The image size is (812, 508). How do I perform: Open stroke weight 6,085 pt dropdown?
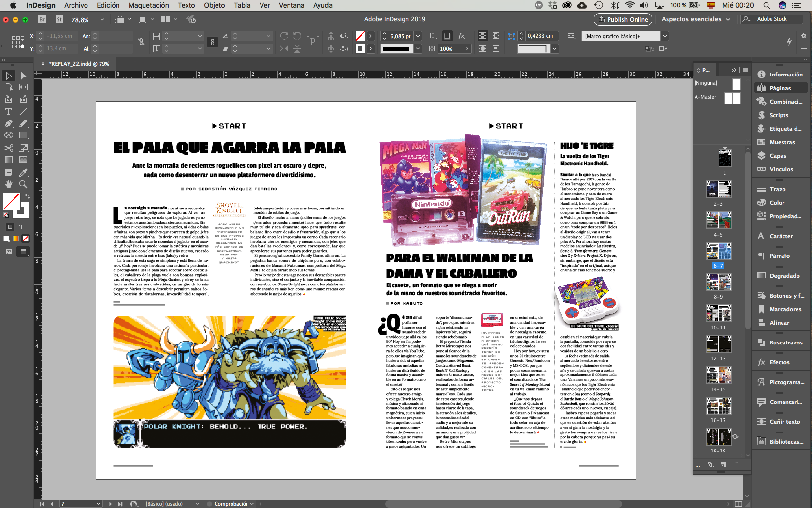[x=418, y=36]
